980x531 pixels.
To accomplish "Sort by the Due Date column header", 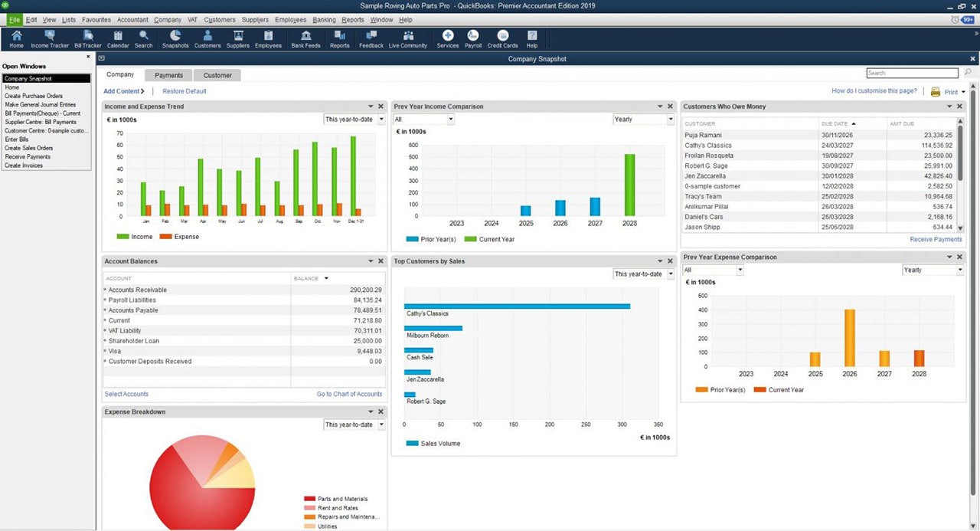I will [840, 123].
